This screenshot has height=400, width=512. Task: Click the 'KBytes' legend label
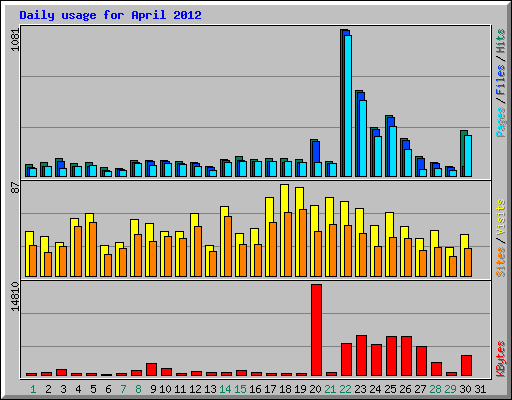coord(501,359)
